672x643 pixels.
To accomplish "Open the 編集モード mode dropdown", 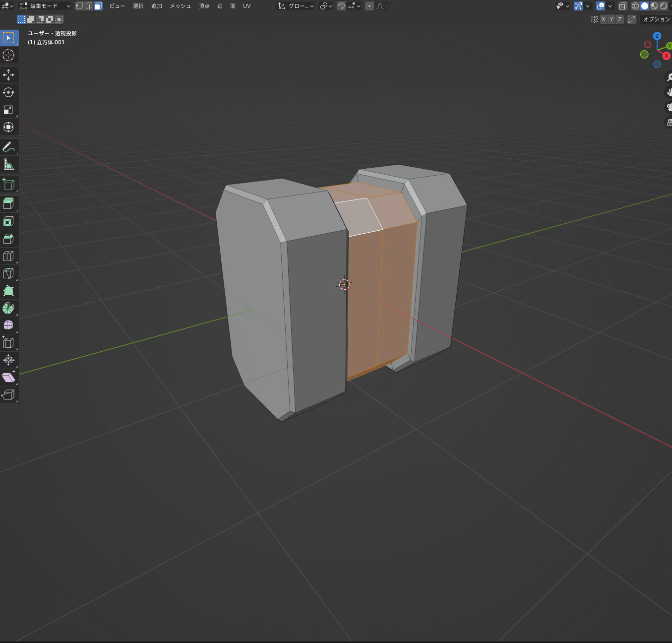I will 45,6.
